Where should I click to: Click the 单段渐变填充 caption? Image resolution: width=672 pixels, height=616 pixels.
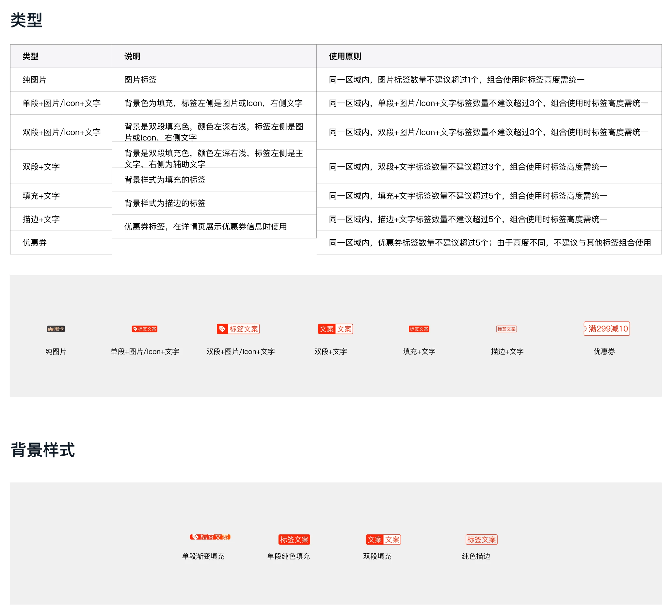(203, 556)
